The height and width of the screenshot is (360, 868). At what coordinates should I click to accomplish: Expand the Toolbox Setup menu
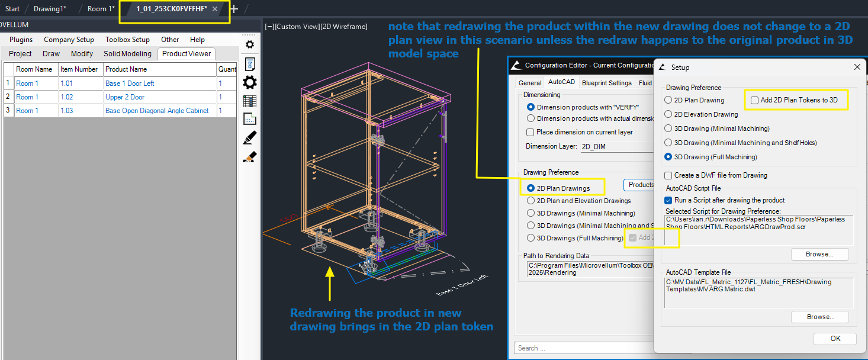tap(127, 40)
